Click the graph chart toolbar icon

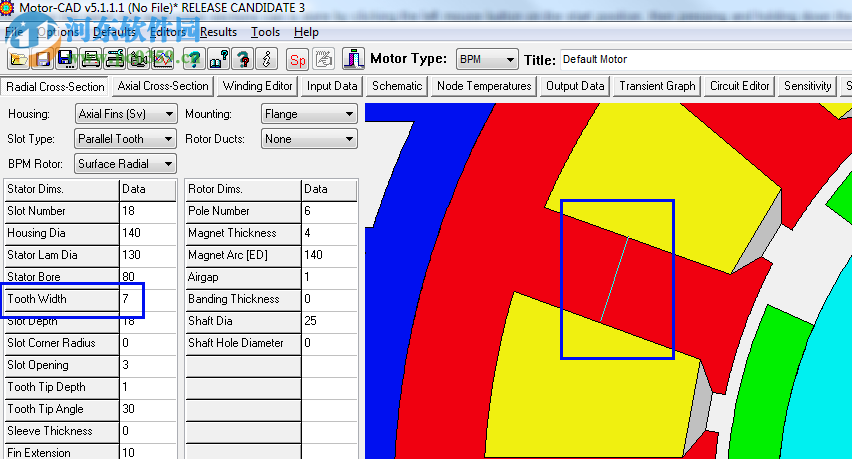click(162, 59)
